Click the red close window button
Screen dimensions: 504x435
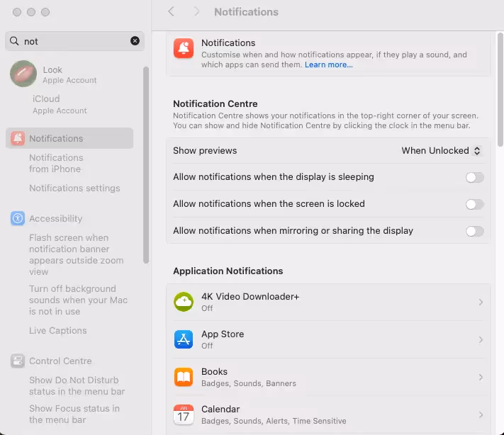pyautogui.click(x=17, y=12)
